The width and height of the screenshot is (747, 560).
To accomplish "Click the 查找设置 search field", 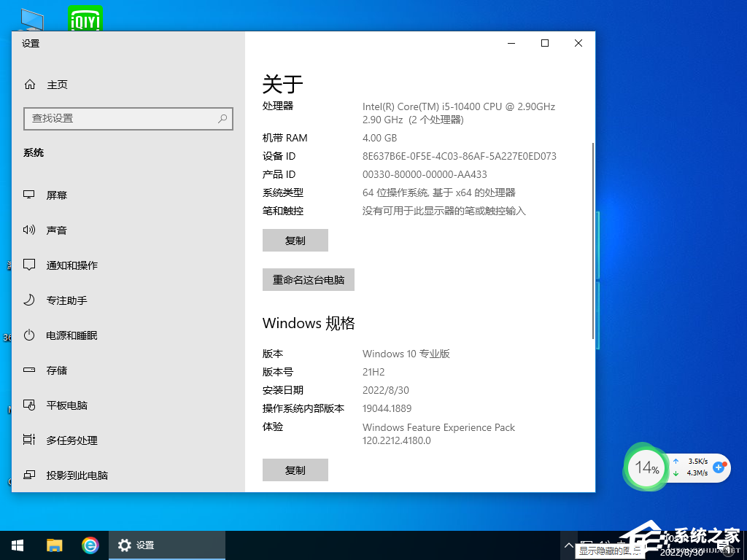I will click(x=128, y=118).
